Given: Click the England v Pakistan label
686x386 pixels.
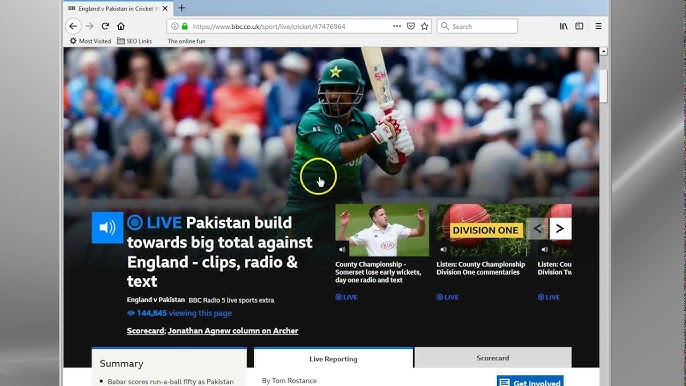Looking at the screenshot, I should (x=156, y=300).
